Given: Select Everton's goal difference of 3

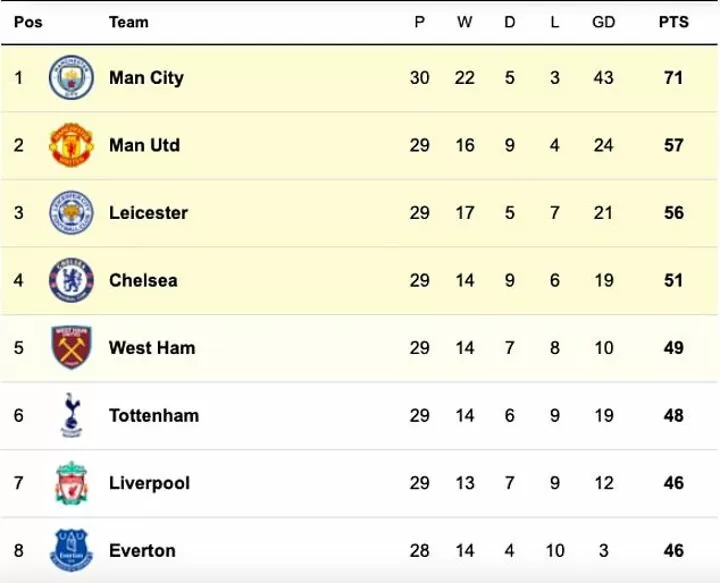Looking at the screenshot, I should (x=603, y=550).
